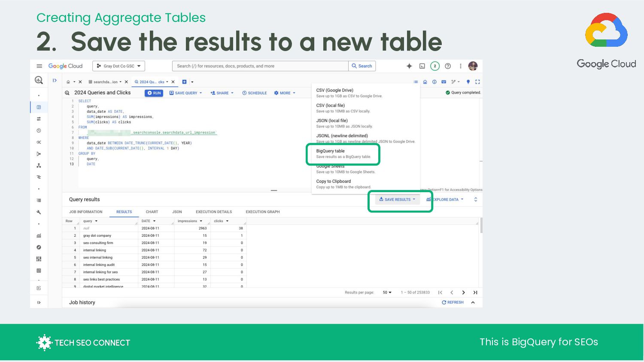Open Scheduled queries clock sidebar icon
Screen dimensions: 644x362
tap(39, 130)
